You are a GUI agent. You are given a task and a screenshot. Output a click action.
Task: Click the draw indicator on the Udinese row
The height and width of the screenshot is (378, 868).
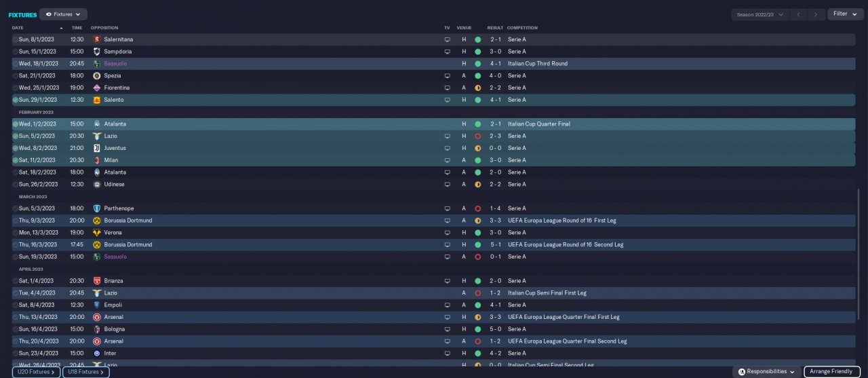477,185
